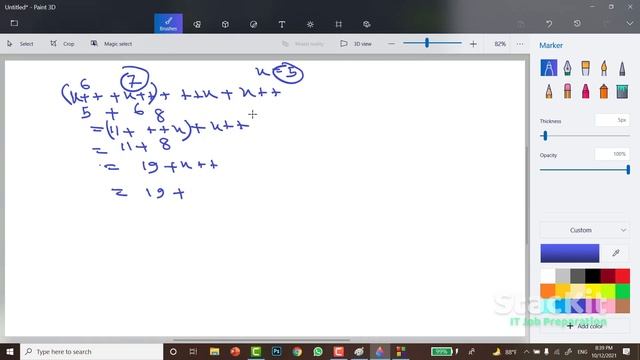This screenshot has height=360, width=640.
Task: Open the Text tab
Action: tap(282, 24)
